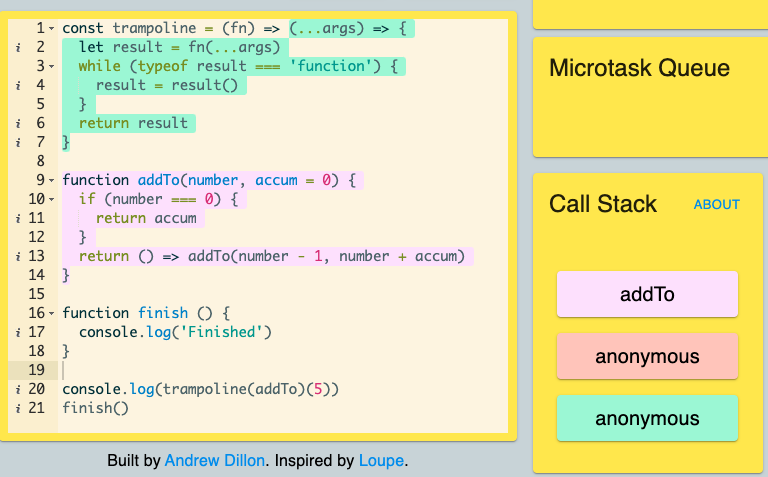Click the info marker beside line 20
This screenshot has height=477, width=768.
pos(18,389)
